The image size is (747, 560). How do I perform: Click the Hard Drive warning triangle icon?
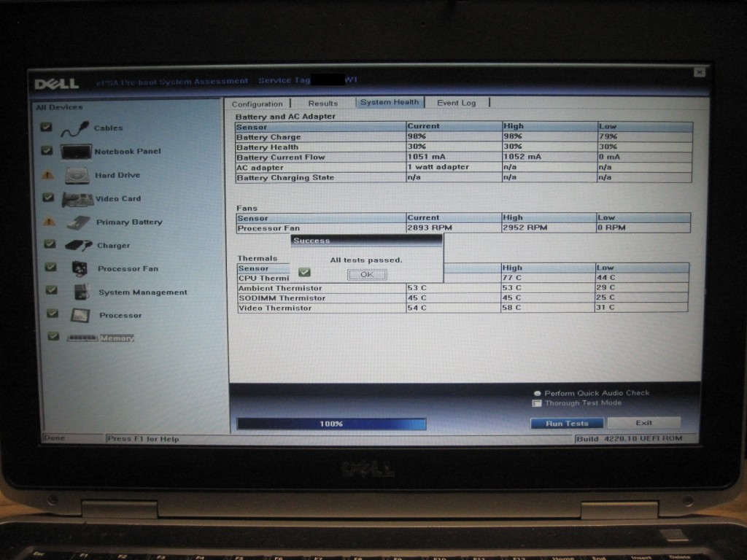47,175
